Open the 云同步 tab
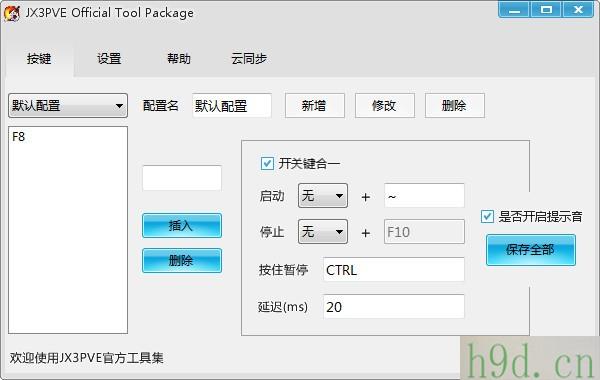 coord(249,59)
